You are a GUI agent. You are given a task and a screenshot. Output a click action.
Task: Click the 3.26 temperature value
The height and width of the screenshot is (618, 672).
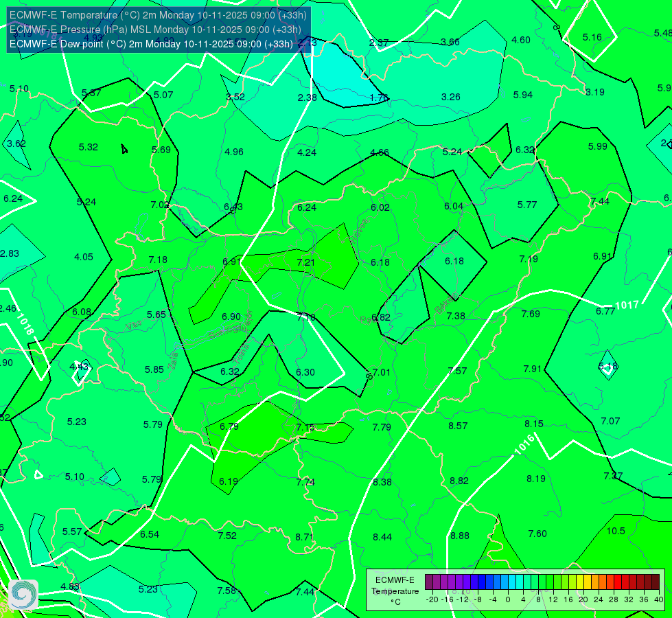451,97
